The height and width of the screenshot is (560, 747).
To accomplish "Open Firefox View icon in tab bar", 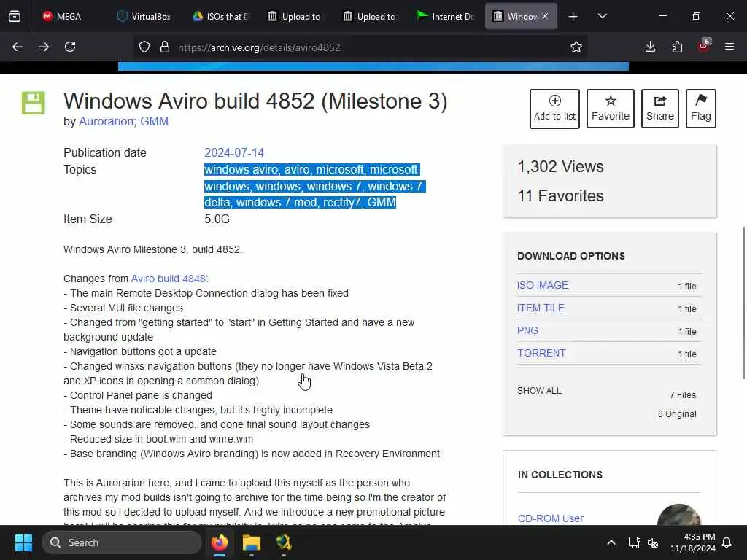I will point(15,17).
